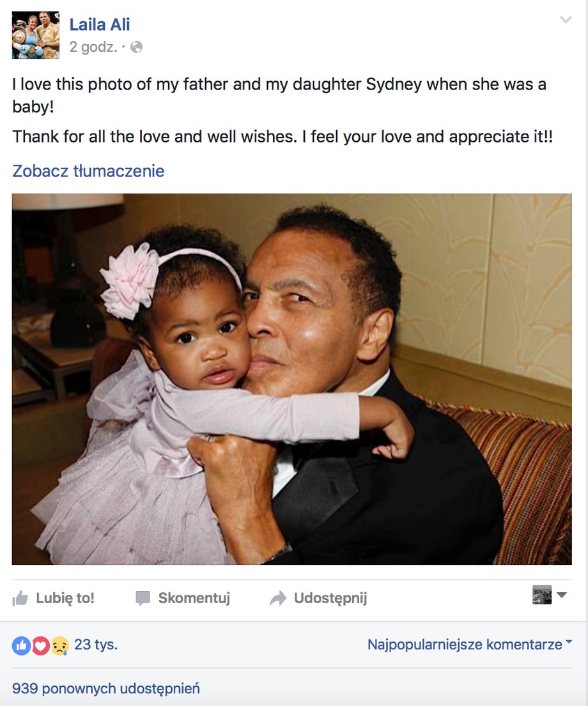Open the acting-as profile selector arrow
The width and height of the screenshot is (588, 706).
click(561, 595)
